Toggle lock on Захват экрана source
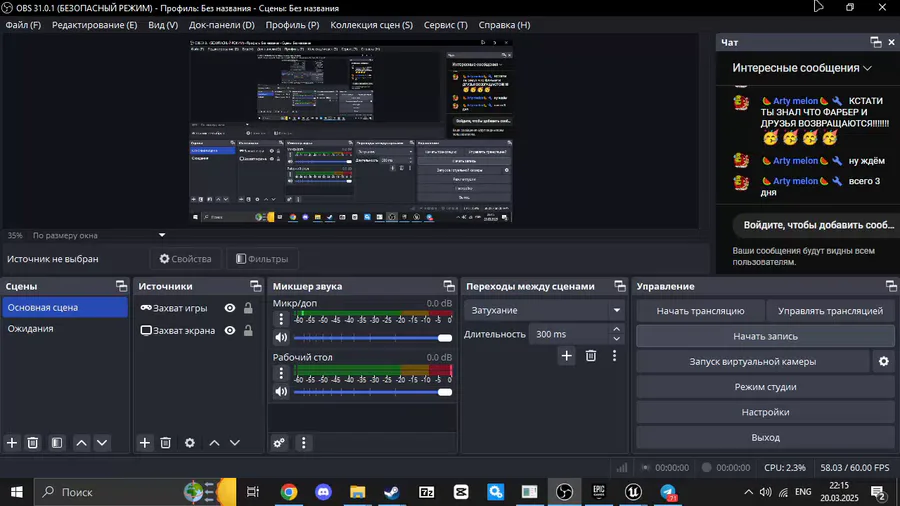Screen dimensions: 900x506 point(248,330)
